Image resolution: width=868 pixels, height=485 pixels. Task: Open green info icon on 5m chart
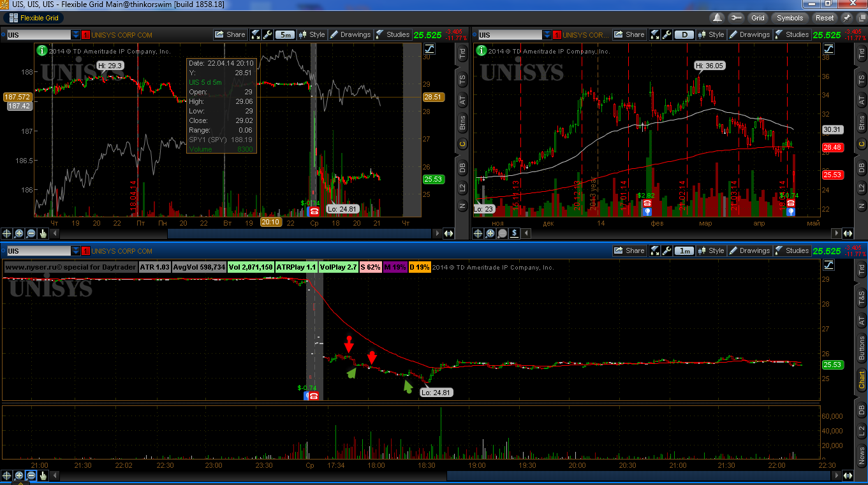(x=41, y=49)
